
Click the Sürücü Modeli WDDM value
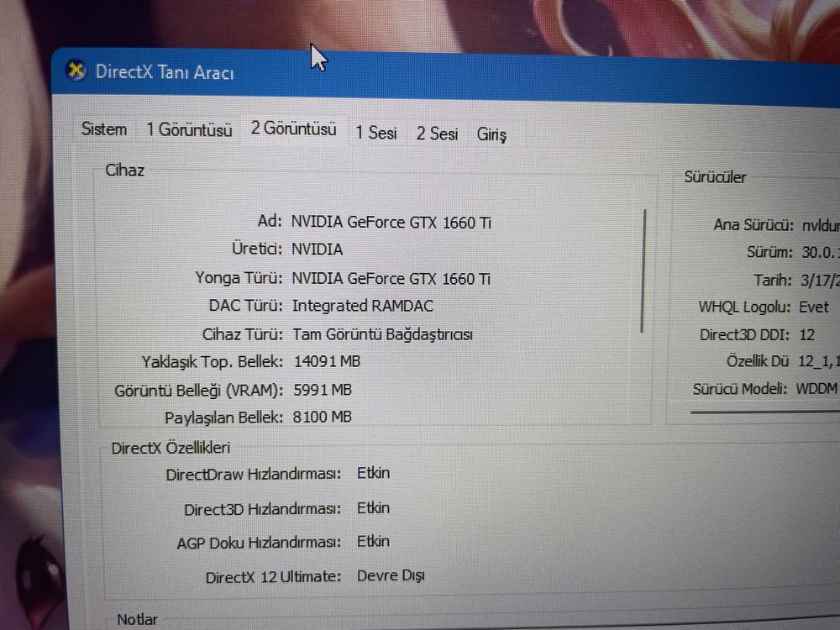click(817, 388)
